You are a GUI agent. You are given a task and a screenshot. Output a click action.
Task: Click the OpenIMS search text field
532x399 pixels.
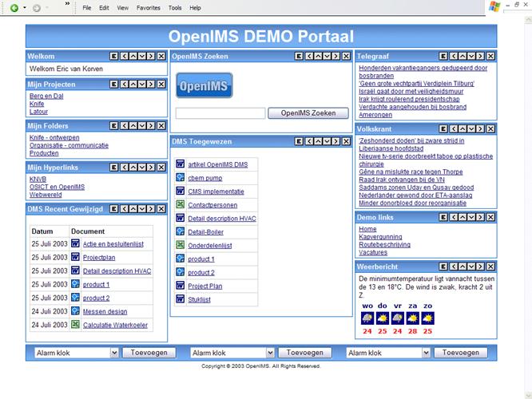point(220,113)
